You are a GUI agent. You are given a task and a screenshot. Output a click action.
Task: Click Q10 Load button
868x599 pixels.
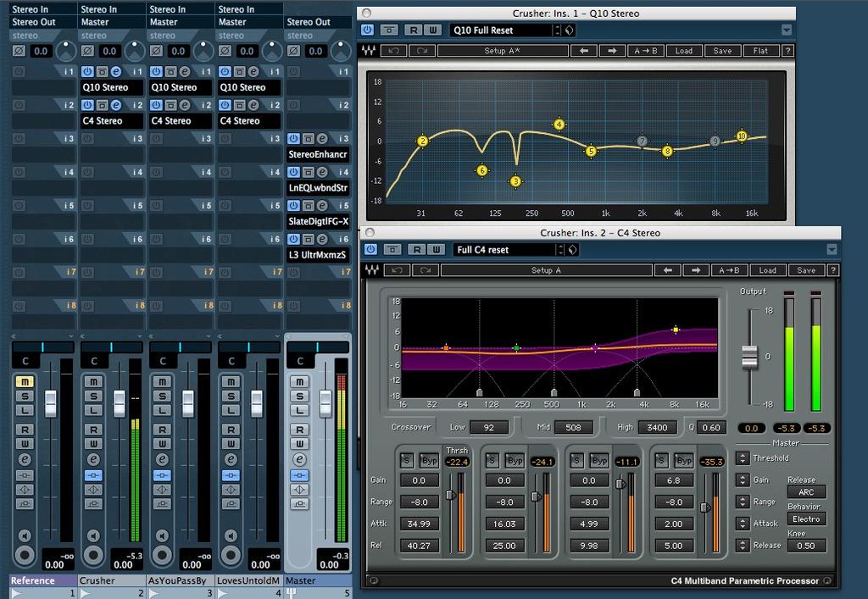684,51
